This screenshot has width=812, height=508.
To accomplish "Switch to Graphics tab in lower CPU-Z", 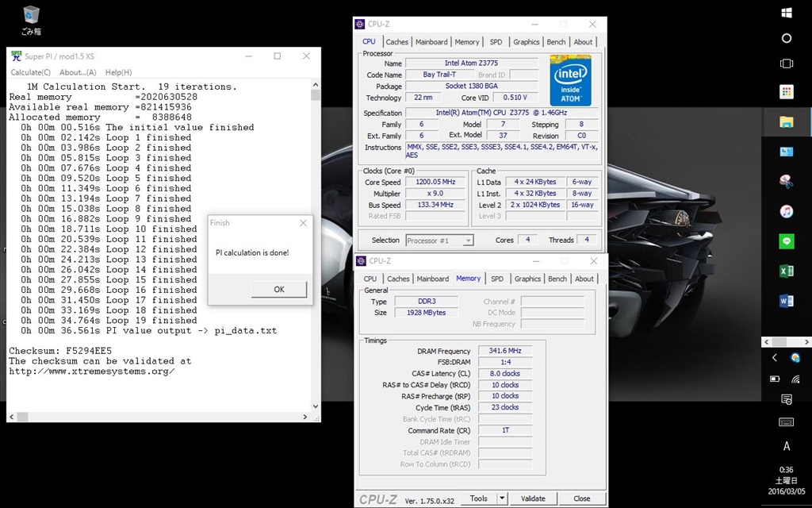I will [527, 279].
